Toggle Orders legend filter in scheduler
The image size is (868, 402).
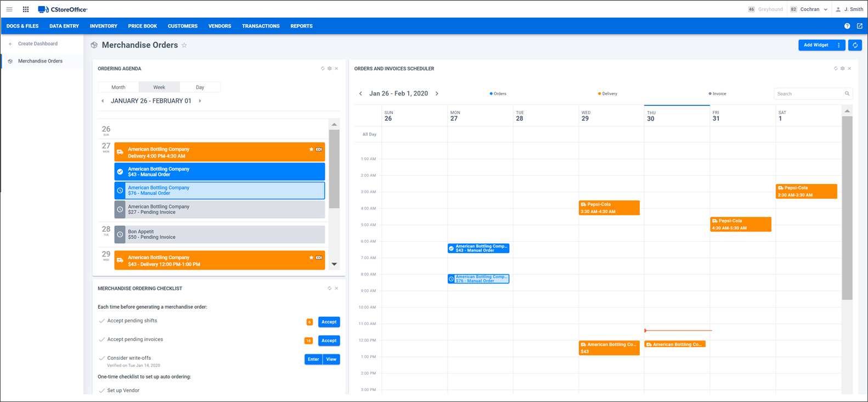pos(498,94)
